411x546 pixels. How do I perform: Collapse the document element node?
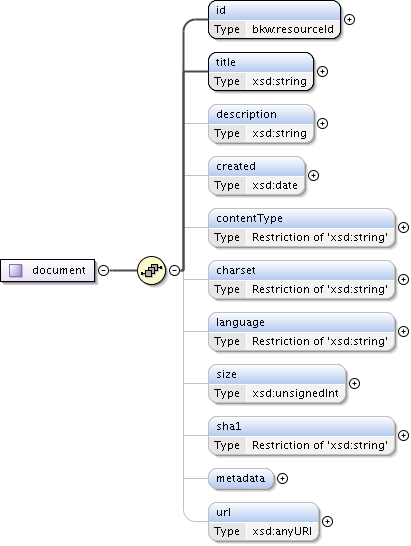[x=103, y=270]
